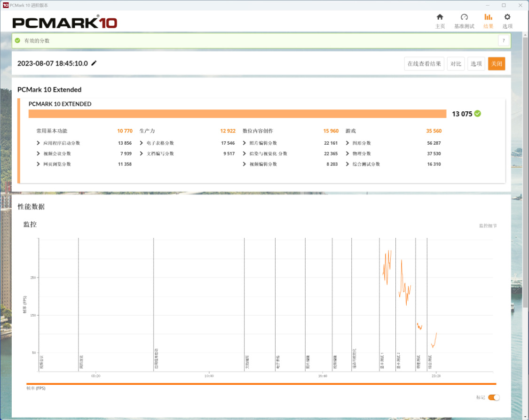Expand 电子表格分数 row
The image size is (529, 420).
tap(142, 143)
